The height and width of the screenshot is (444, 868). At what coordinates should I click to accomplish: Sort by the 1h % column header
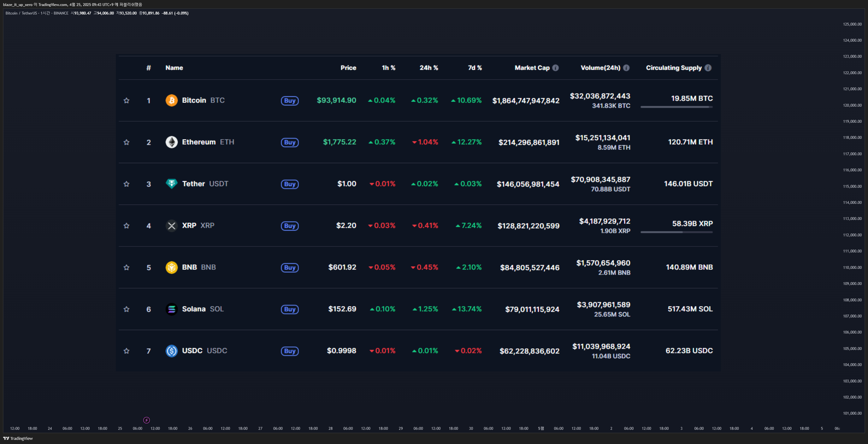coord(388,68)
